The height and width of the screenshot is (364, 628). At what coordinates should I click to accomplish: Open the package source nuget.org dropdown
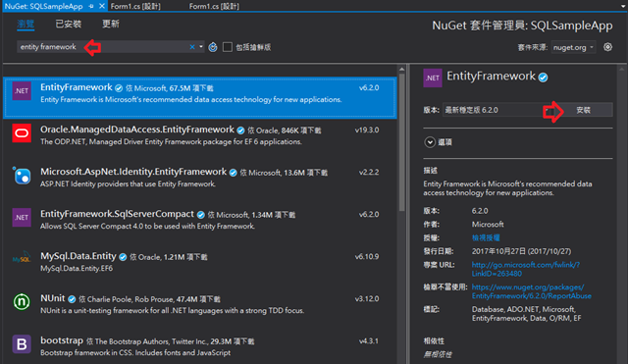(x=573, y=47)
